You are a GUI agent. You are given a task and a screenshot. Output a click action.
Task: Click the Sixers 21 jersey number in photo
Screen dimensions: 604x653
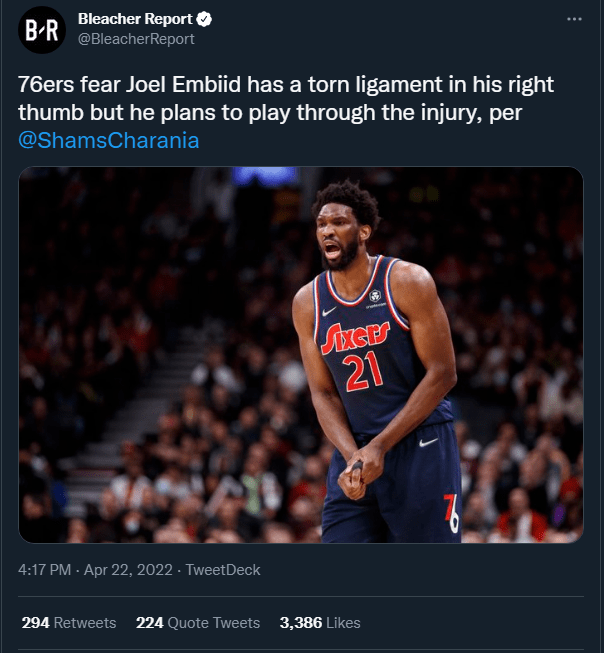click(x=364, y=372)
